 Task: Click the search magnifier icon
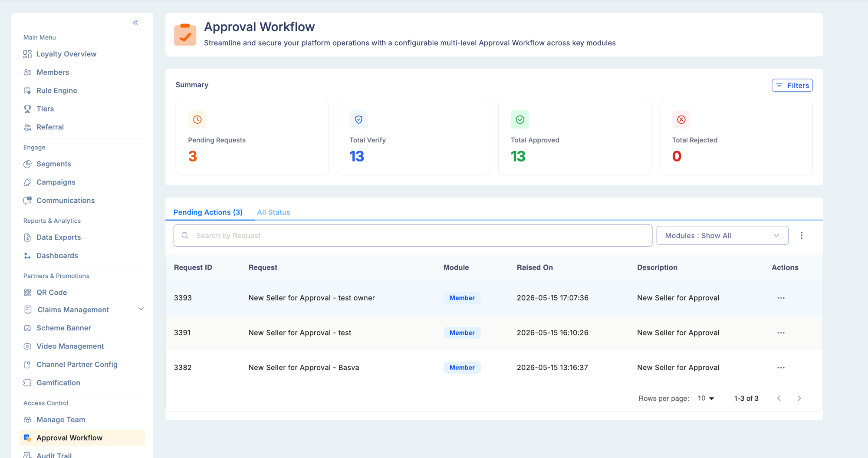185,235
